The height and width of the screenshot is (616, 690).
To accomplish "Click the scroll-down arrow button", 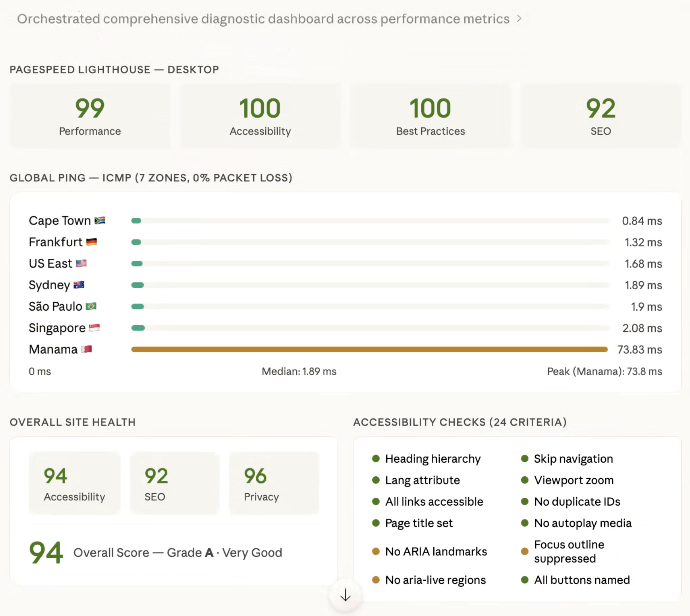I will (x=345, y=595).
